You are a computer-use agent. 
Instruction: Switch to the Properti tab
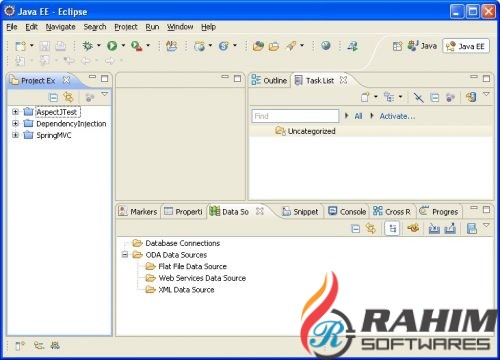pos(183,212)
